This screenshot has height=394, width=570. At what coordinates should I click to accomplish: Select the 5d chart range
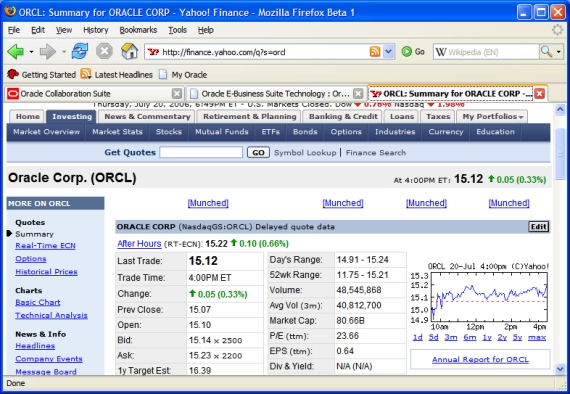click(433, 338)
